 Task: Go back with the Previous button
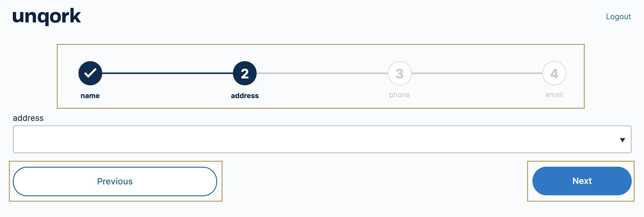(x=115, y=181)
